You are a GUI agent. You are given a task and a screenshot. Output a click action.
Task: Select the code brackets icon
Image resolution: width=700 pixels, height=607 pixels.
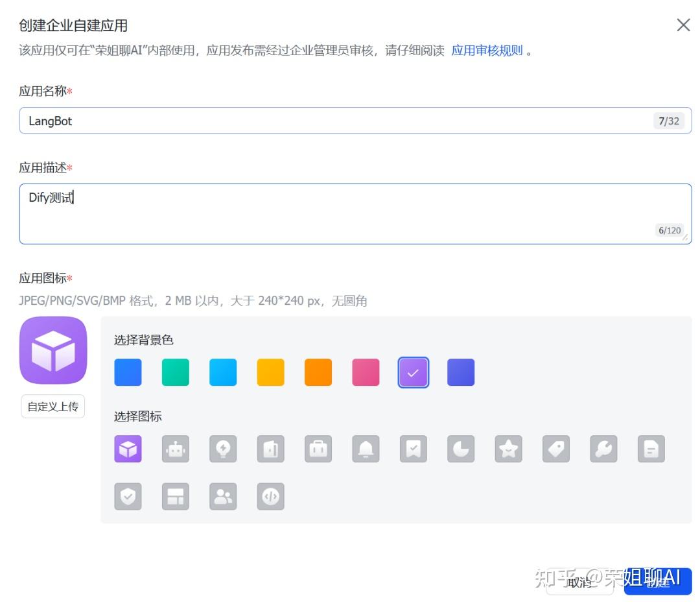(270, 496)
